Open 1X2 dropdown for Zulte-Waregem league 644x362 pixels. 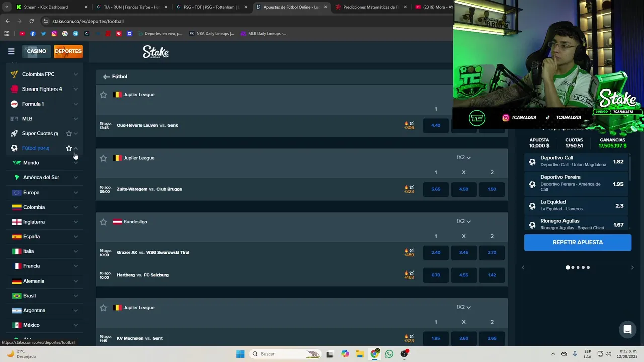point(463,158)
